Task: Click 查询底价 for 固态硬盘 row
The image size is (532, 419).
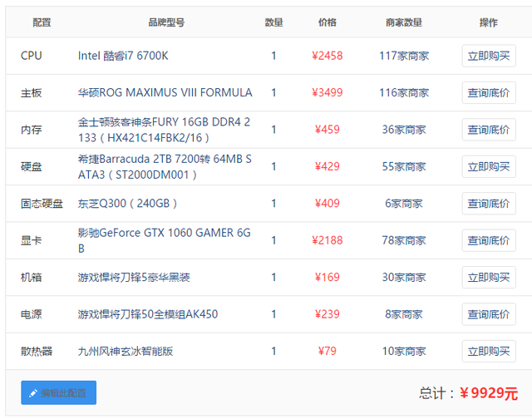Action: click(489, 204)
